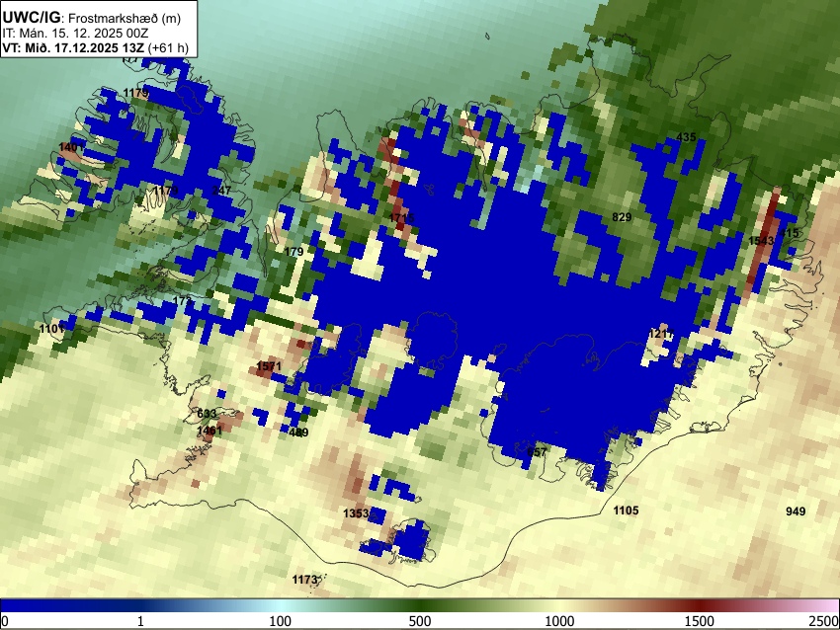Image resolution: width=840 pixels, height=630 pixels.
Task: Click the map value 949
Action: (796, 512)
